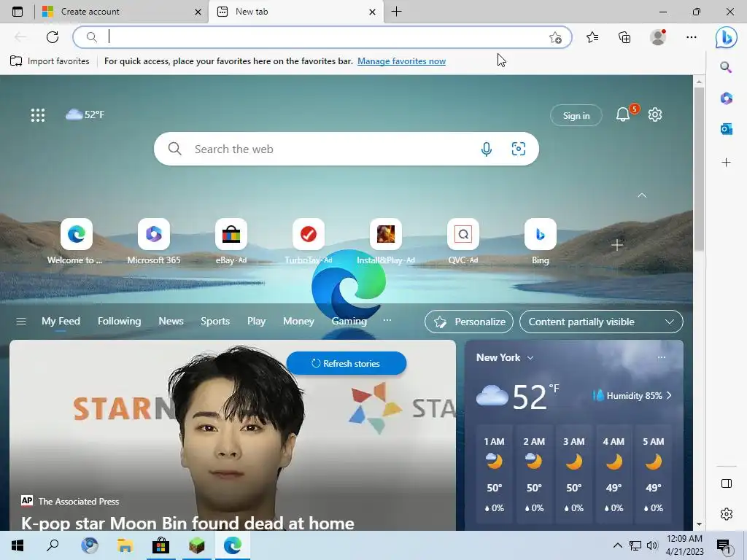
Task: Click the page vertical scrollbar
Action: [x=699, y=169]
